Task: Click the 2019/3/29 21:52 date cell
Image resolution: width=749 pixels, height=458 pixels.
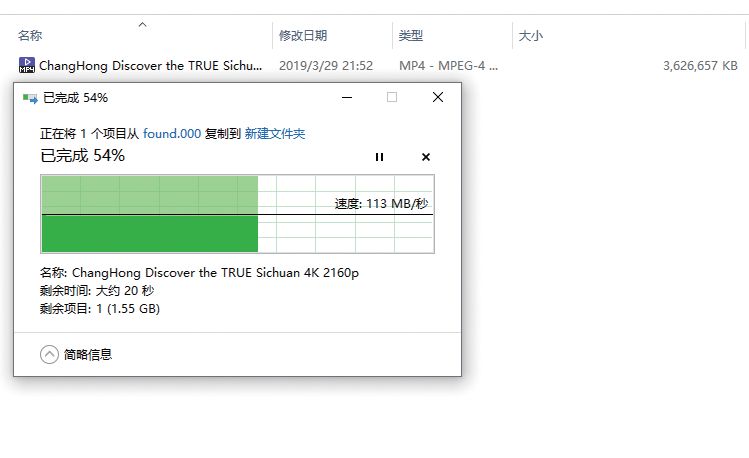Action: [326, 65]
